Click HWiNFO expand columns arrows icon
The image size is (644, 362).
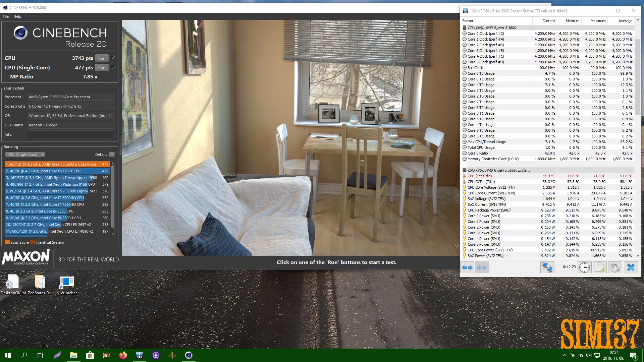point(467,267)
